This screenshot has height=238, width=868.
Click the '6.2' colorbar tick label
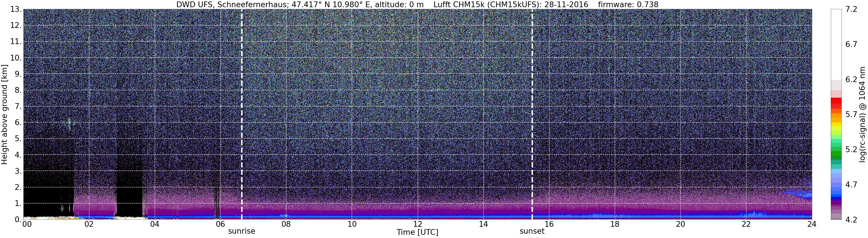coord(852,80)
